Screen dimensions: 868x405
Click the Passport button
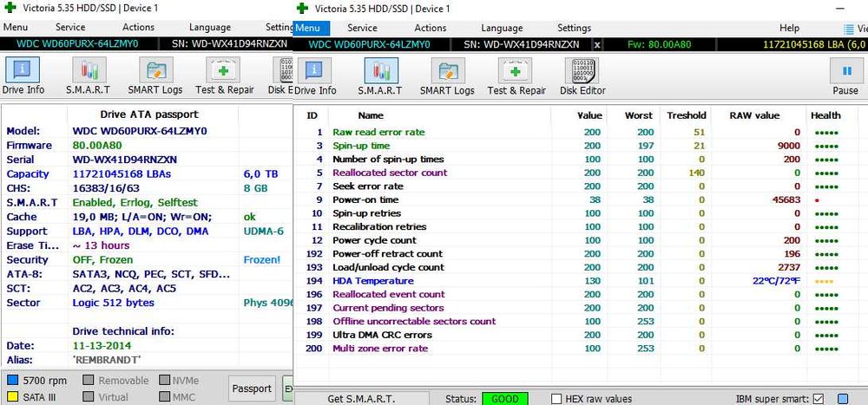click(x=252, y=389)
